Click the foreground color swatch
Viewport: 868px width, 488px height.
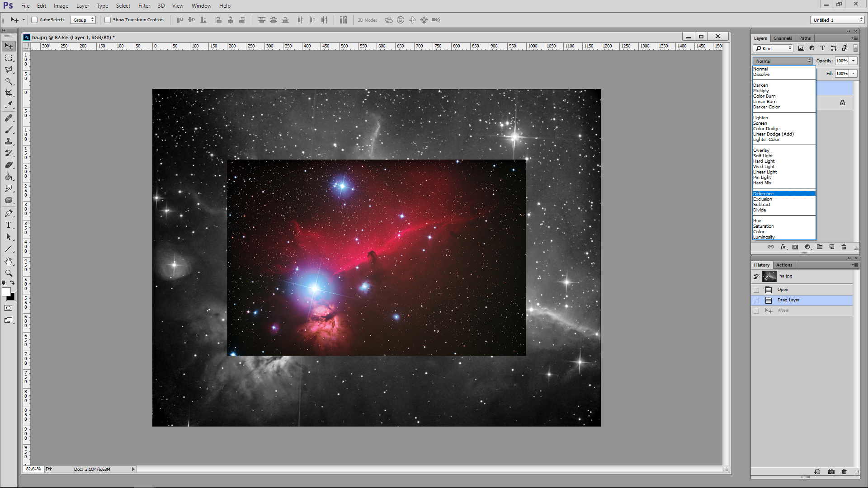click(x=6, y=292)
